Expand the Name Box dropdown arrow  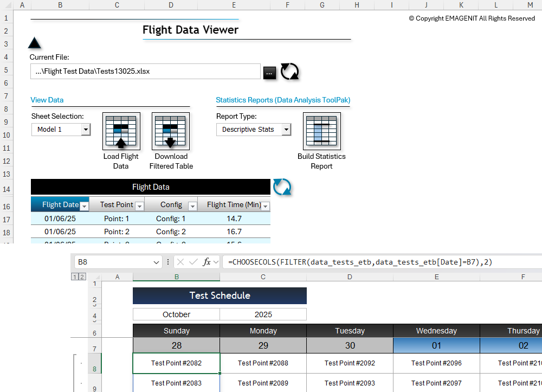click(157, 262)
